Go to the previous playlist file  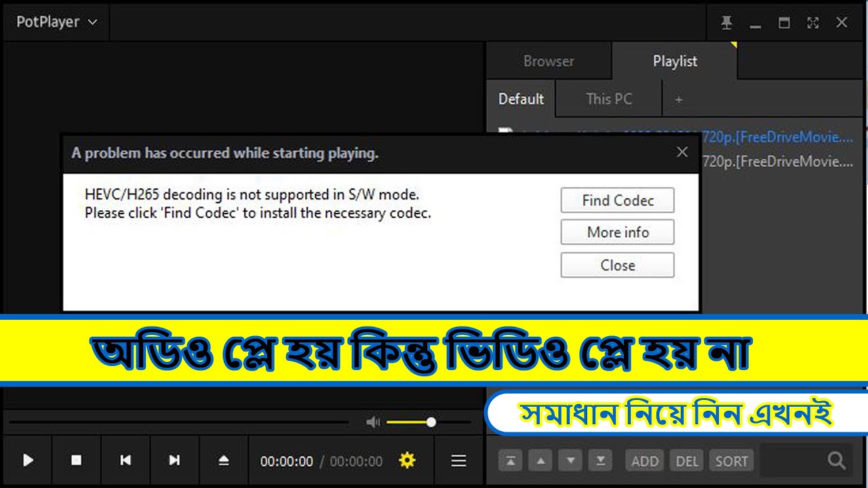coord(125,461)
